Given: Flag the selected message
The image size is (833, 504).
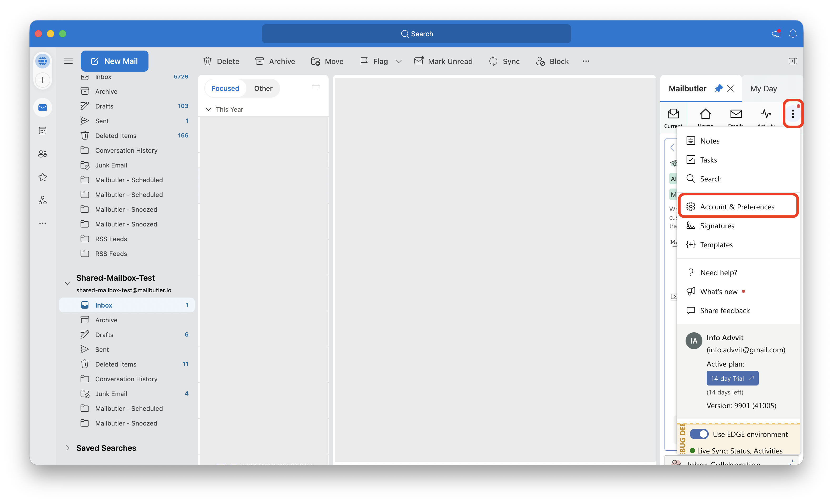Looking at the screenshot, I should (x=374, y=61).
